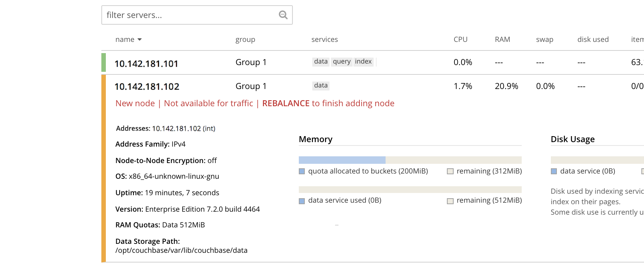Click the index service tag on 10.142.181.101
Screen dimensions: 644x273
click(x=363, y=62)
